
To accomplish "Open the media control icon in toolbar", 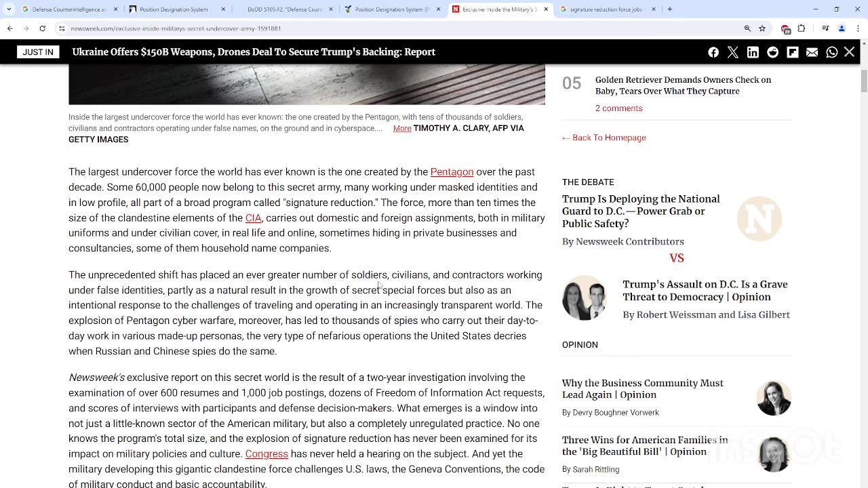I will [x=825, y=28].
